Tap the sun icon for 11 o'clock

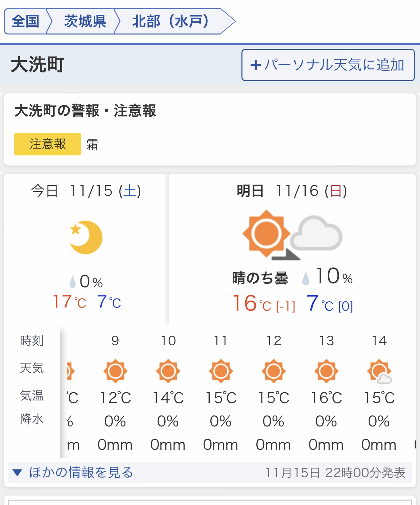click(x=221, y=371)
